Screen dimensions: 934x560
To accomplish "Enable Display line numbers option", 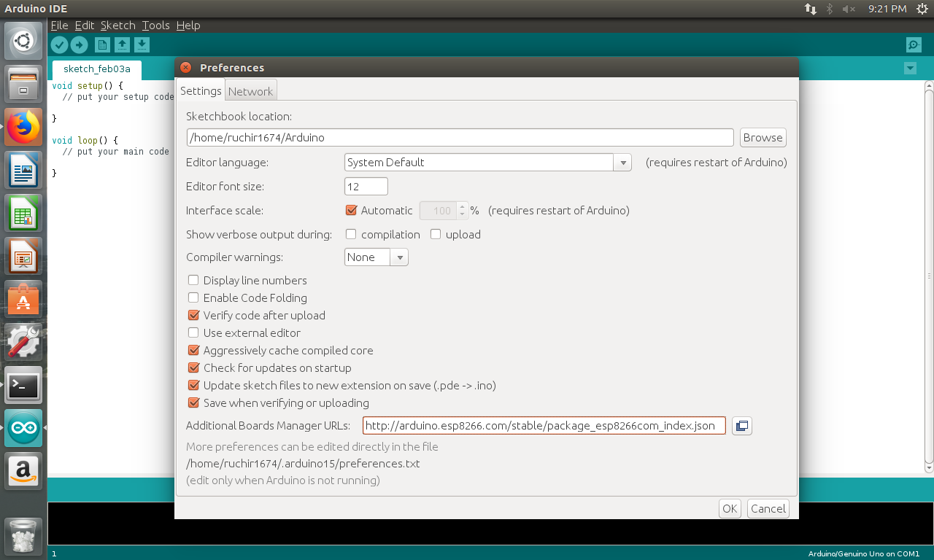I will [193, 281].
